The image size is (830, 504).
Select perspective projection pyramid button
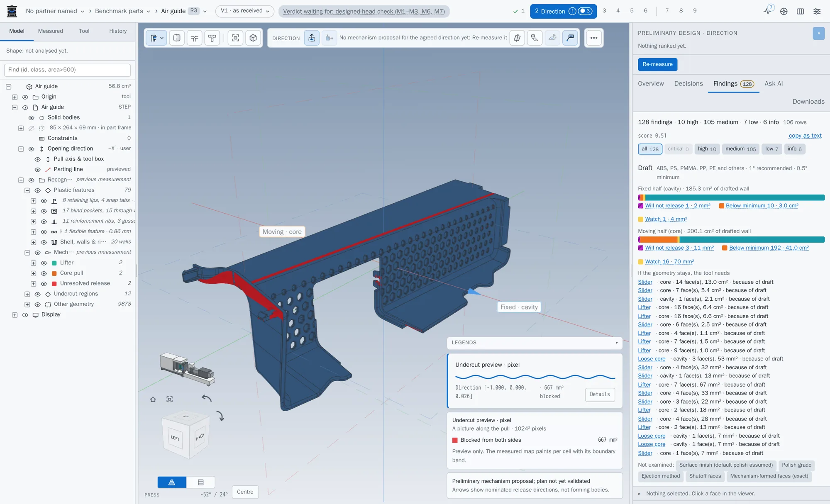coord(172,482)
